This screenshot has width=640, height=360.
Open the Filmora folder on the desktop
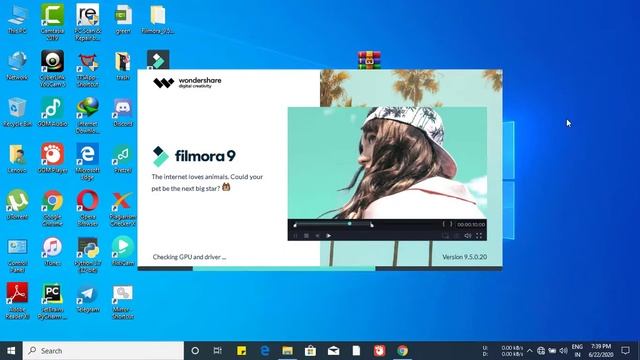point(158,20)
